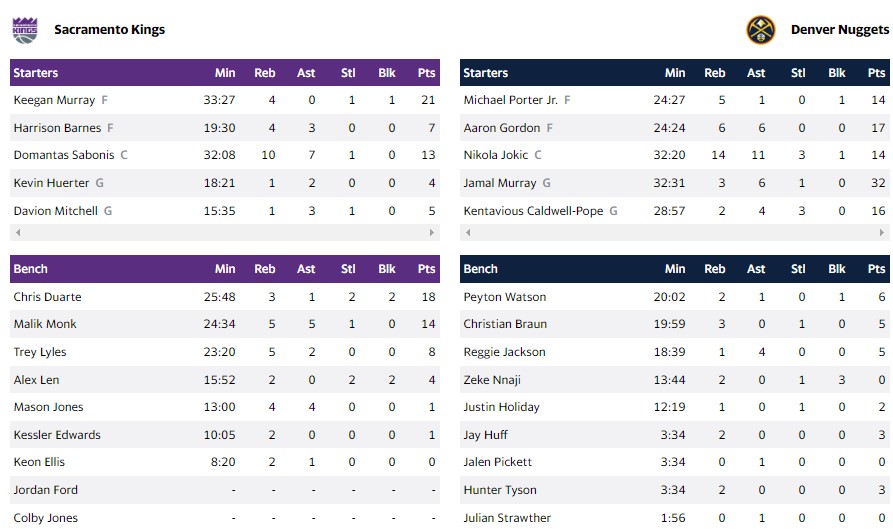Click the Denver Nuggets logo
Image resolution: width=893 pixels, height=529 pixels.
[x=761, y=30]
